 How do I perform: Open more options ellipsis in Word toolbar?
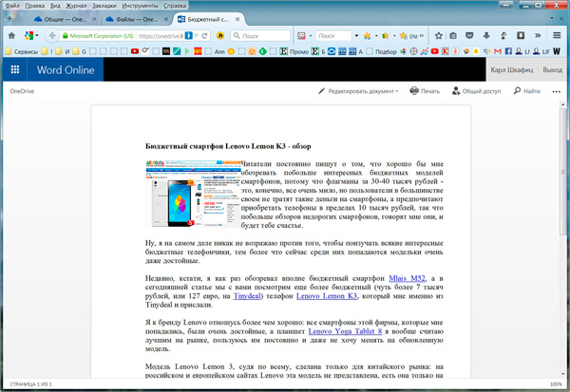(x=558, y=91)
